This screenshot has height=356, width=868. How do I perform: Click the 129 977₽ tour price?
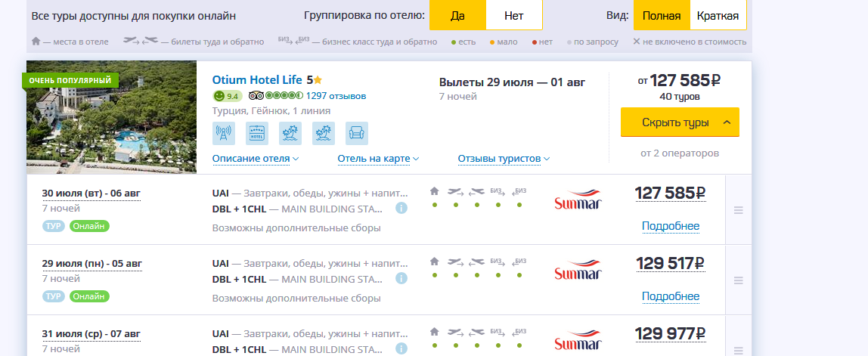point(671,334)
